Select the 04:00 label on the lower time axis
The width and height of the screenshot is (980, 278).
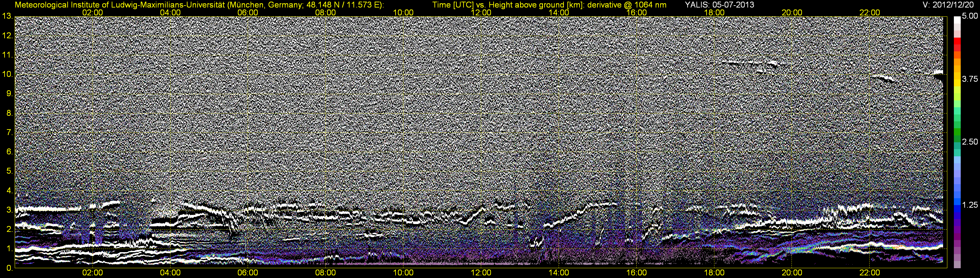pos(170,273)
